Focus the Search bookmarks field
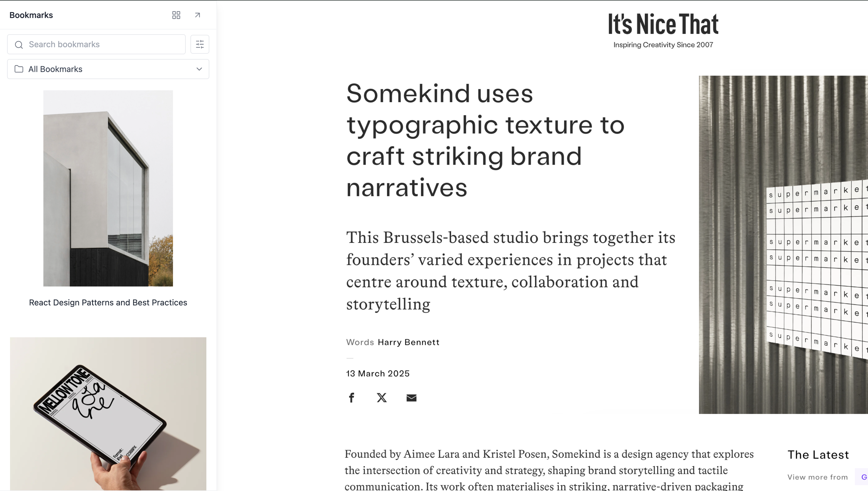868x491 pixels. [x=97, y=44]
